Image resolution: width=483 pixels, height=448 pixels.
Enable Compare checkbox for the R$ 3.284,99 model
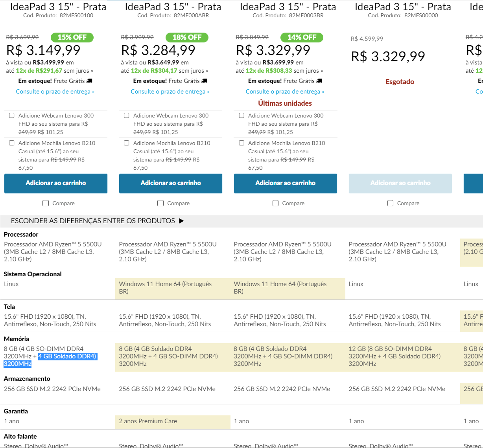tap(160, 203)
